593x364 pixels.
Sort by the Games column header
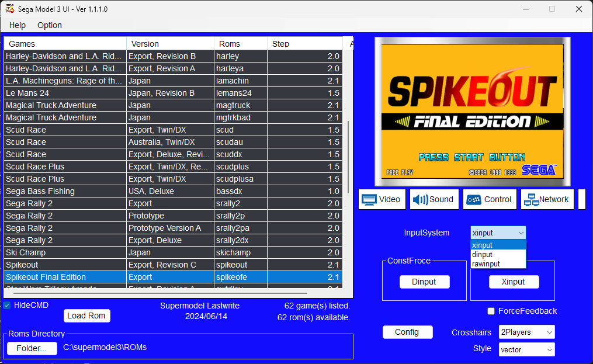[65, 43]
